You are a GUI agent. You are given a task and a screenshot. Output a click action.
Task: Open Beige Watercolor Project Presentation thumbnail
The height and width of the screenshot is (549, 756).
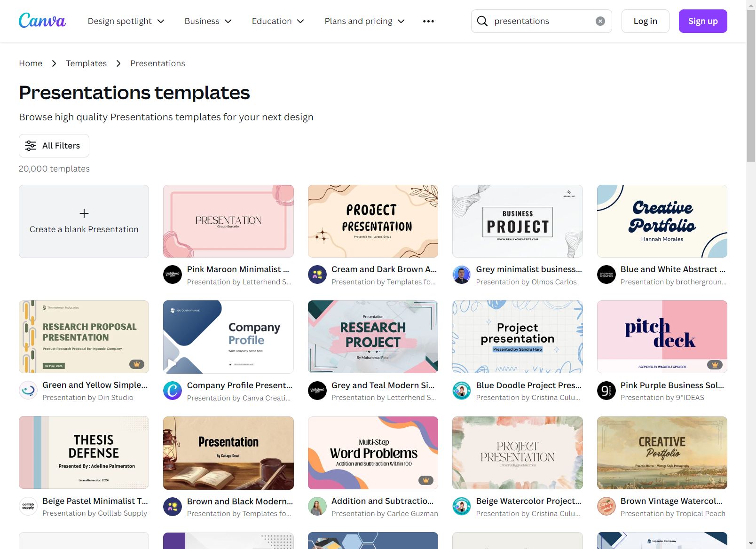point(518,453)
